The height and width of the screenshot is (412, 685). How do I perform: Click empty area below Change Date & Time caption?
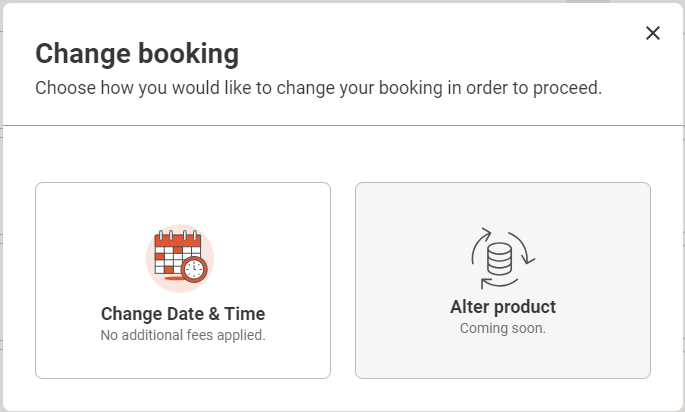click(x=183, y=360)
